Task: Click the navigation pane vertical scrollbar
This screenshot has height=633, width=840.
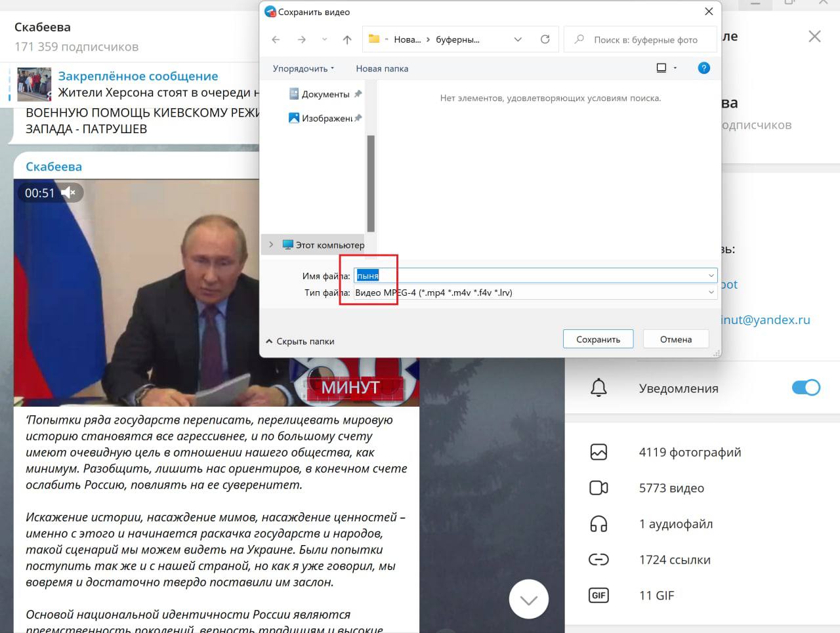Action: (371, 184)
